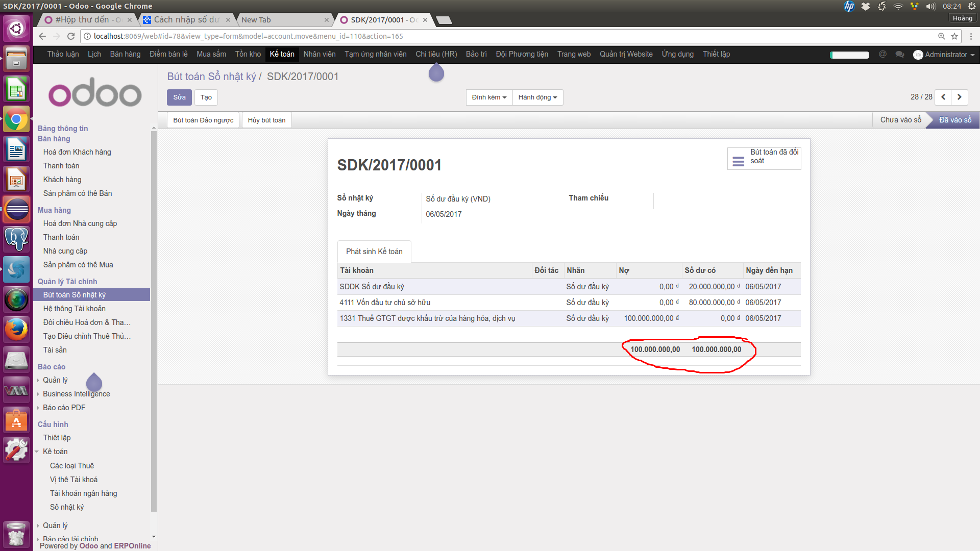Select Phát sinh Kế toán tab
The width and height of the screenshot is (980, 551).
click(374, 252)
